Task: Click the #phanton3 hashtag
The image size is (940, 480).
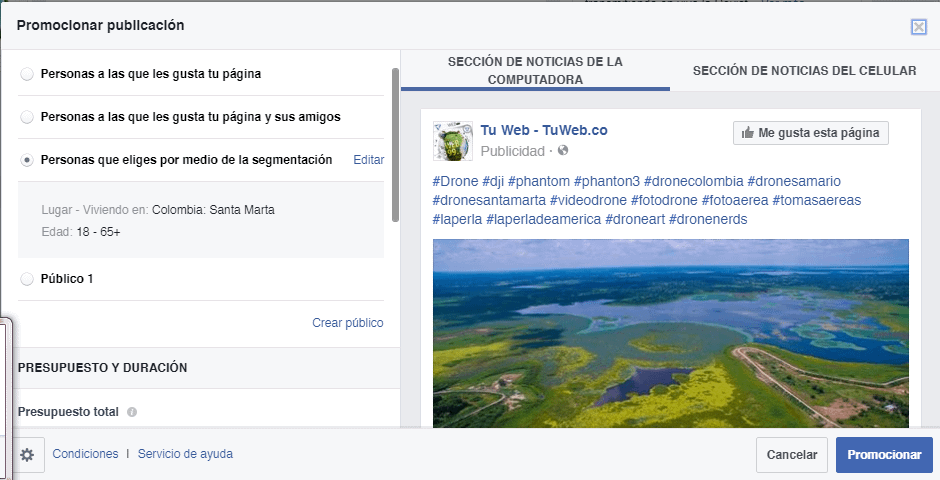Action: (607, 181)
